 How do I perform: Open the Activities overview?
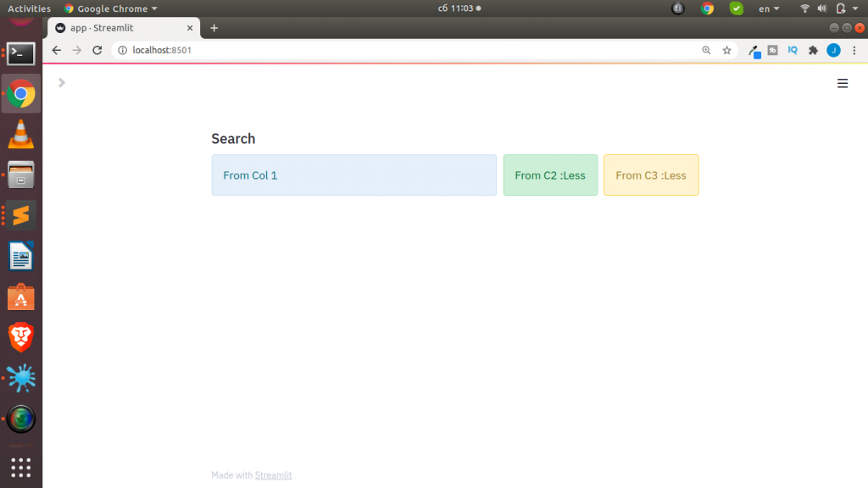[x=29, y=8]
